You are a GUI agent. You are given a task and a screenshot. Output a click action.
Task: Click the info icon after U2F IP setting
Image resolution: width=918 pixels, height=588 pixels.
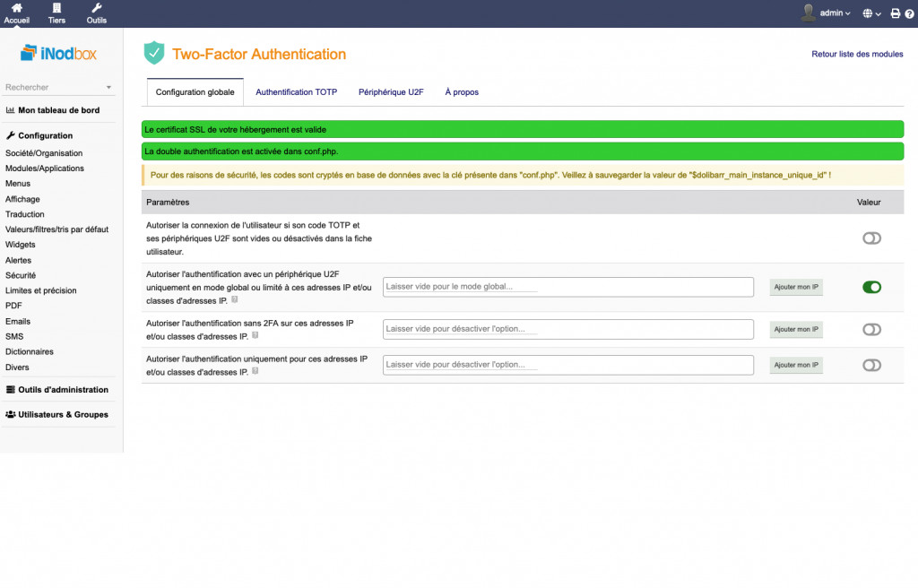click(234, 300)
